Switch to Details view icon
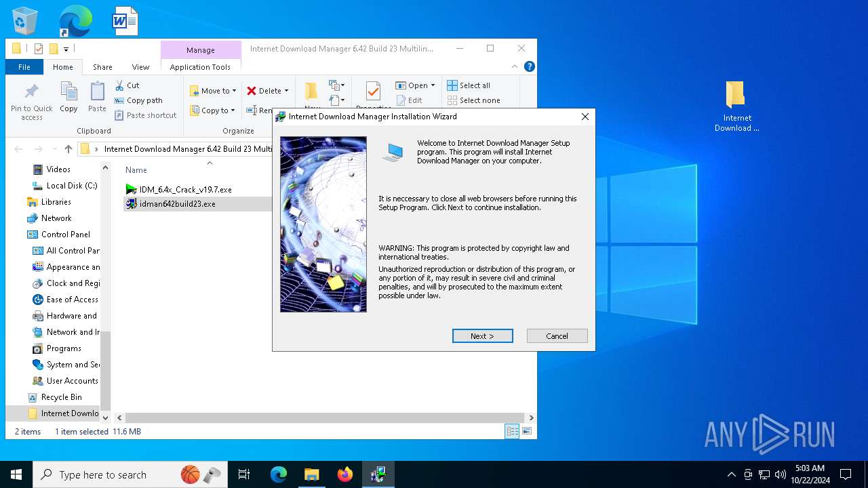The height and width of the screenshot is (488, 868). pyautogui.click(x=512, y=431)
